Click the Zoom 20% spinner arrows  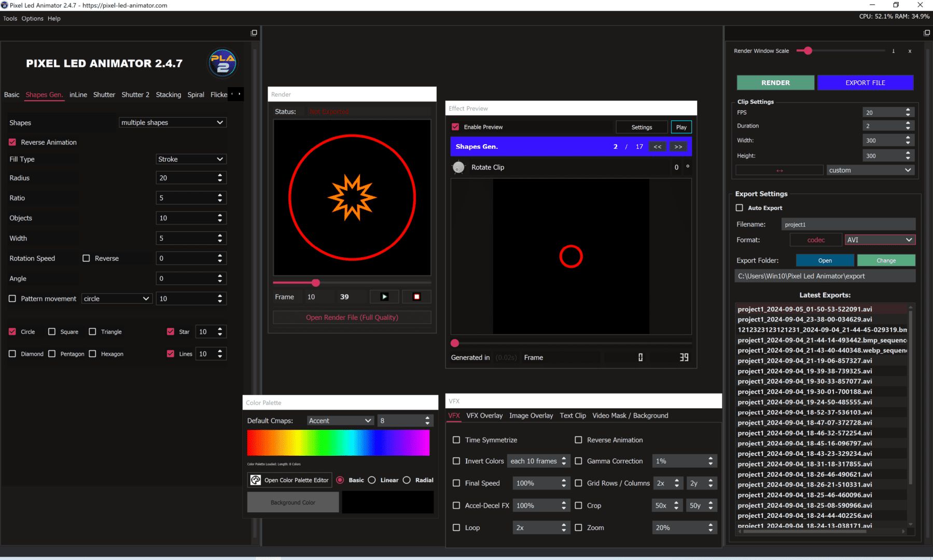pos(711,528)
